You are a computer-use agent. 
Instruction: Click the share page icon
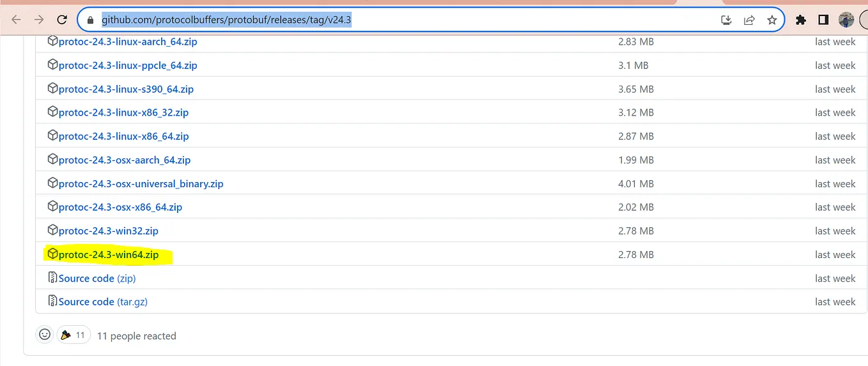click(749, 20)
